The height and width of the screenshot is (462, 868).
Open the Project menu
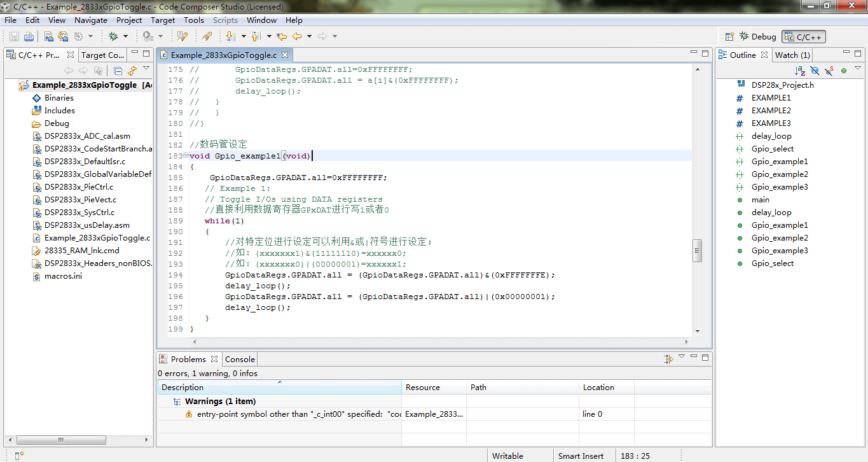[129, 20]
